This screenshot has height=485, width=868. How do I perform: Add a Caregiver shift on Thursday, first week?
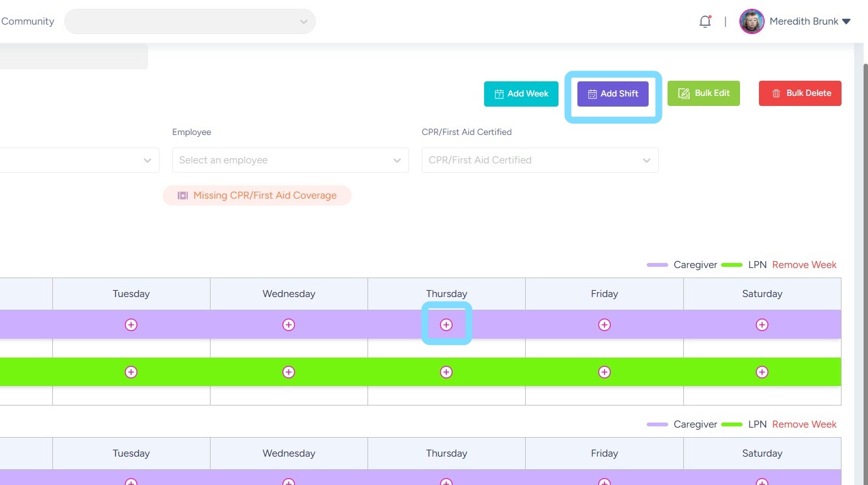446,325
